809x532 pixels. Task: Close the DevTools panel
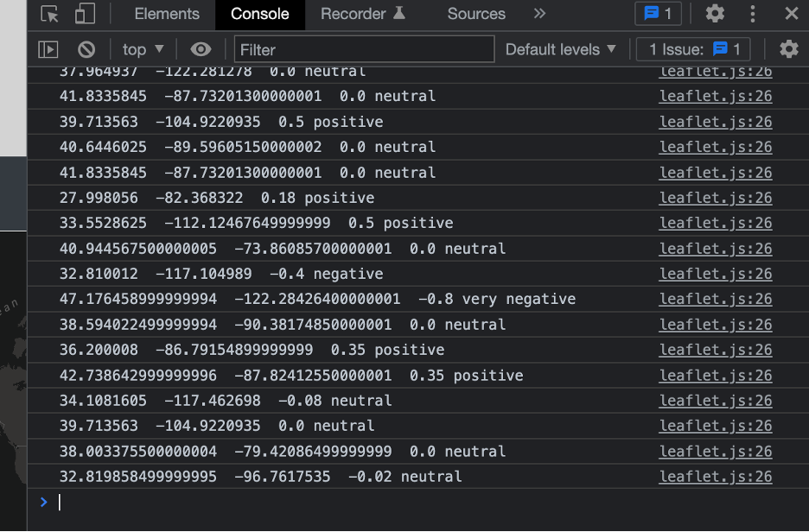coord(792,14)
